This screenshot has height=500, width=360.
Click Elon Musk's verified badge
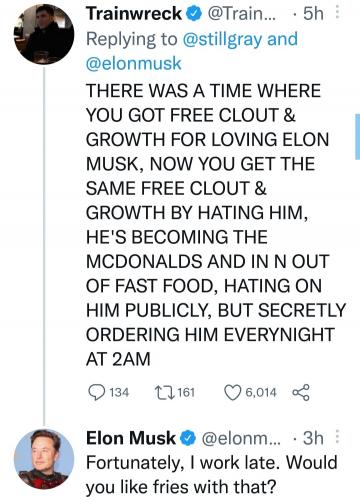tap(188, 438)
